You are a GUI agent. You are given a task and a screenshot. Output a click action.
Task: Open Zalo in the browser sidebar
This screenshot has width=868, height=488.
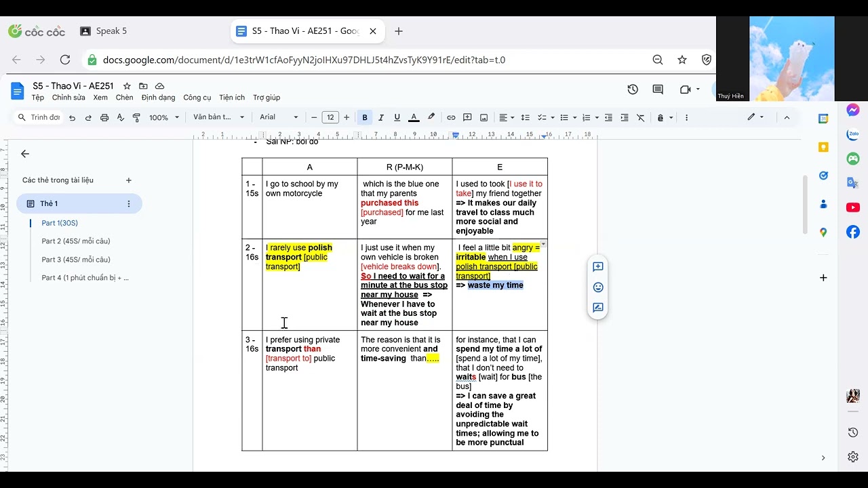click(x=853, y=134)
